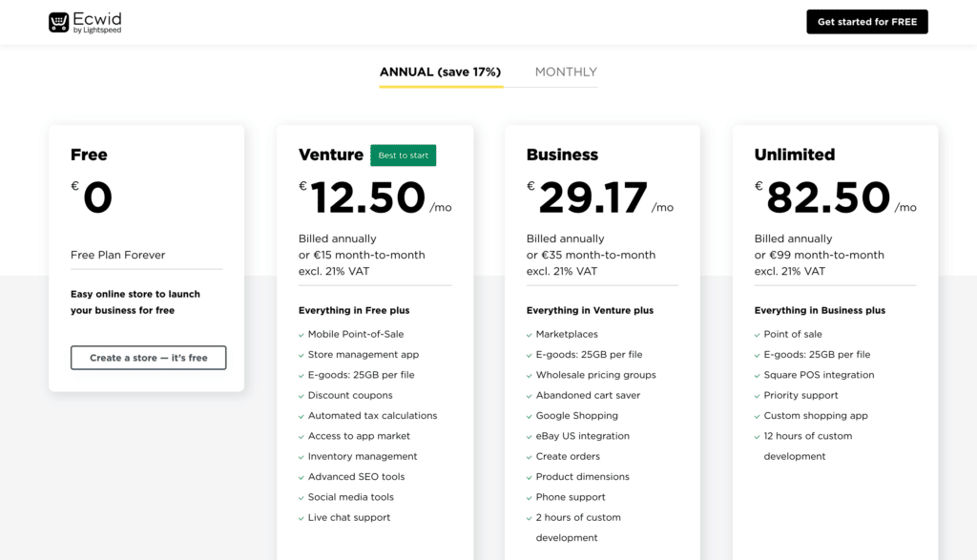Click the checkmark beside Inventory management
This screenshot has height=560, width=977.
pos(301,457)
